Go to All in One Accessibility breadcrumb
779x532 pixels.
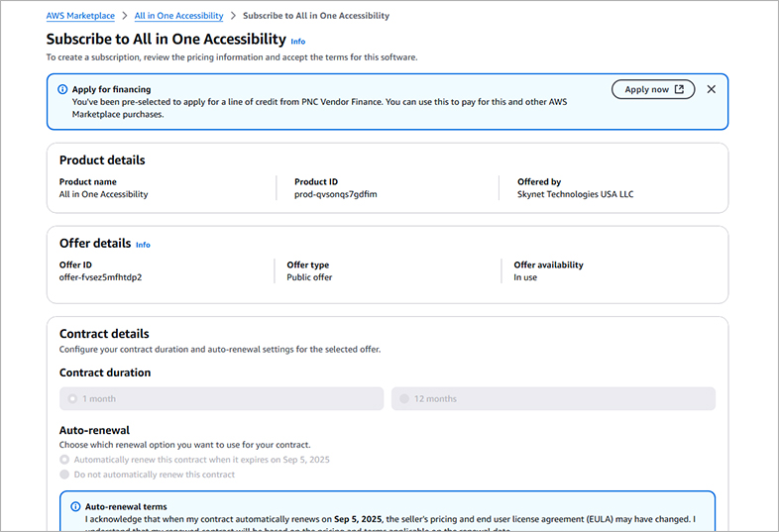(x=178, y=16)
